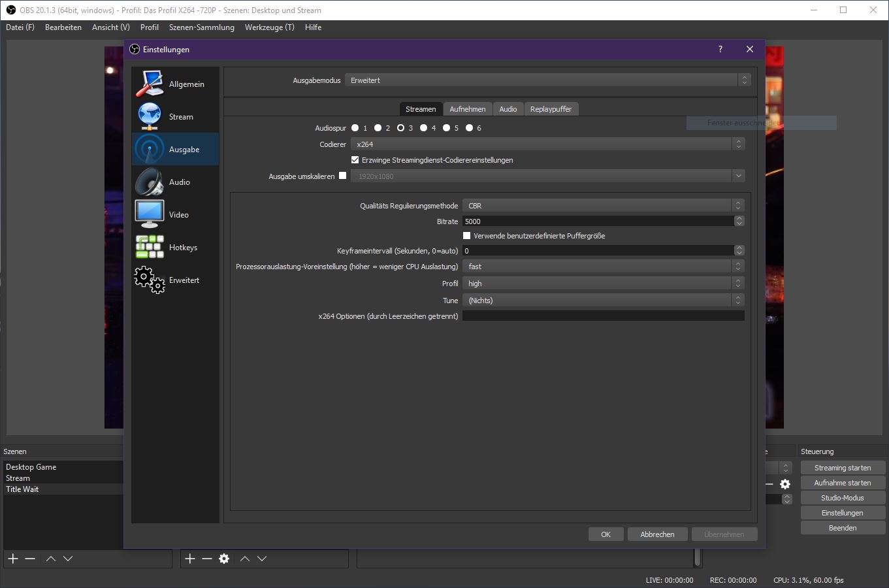Open the Szenen-Sammlung menu
Image resolution: width=889 pixels, height=588 pixels.
[x=202, y=27]
